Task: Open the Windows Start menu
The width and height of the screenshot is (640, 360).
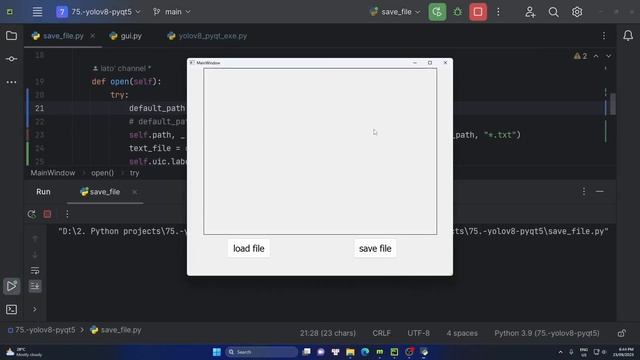Action: tap(217, 352)
